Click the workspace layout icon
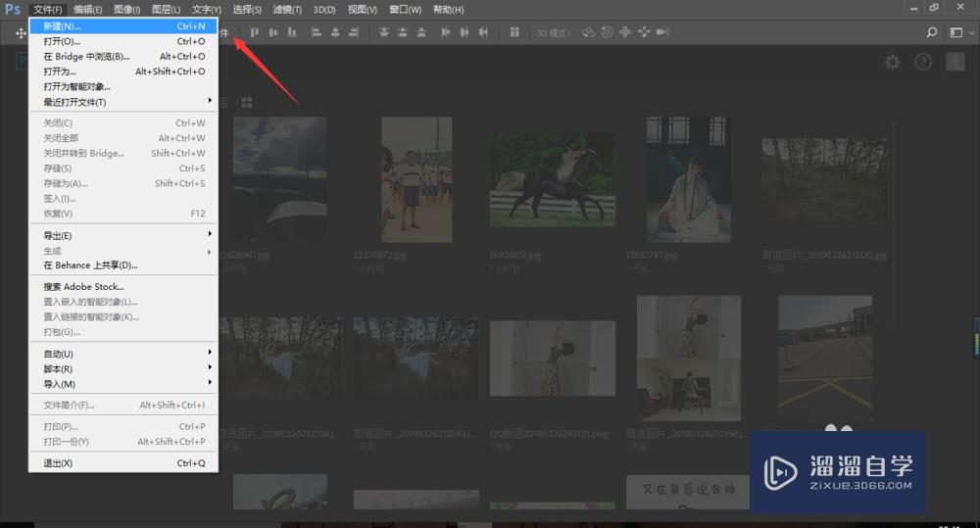Image resolution: width=980 pixels, height=528 pixels. (955, 32)
